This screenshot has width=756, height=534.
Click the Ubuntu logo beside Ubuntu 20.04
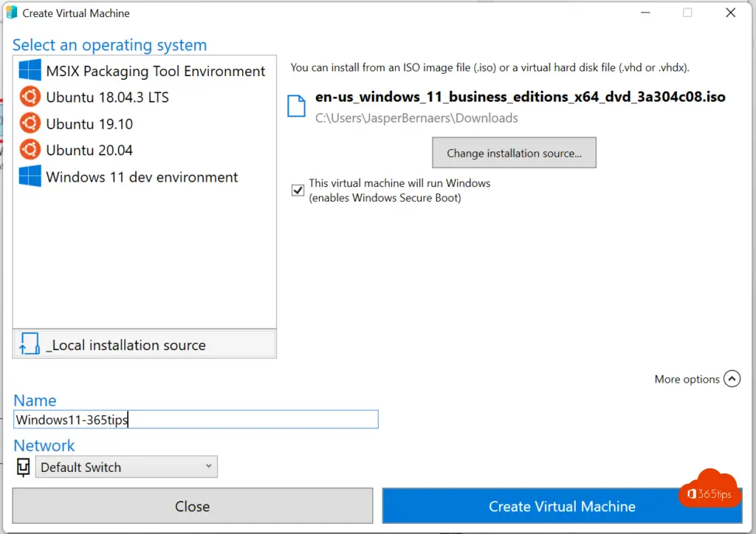point(30,149)
